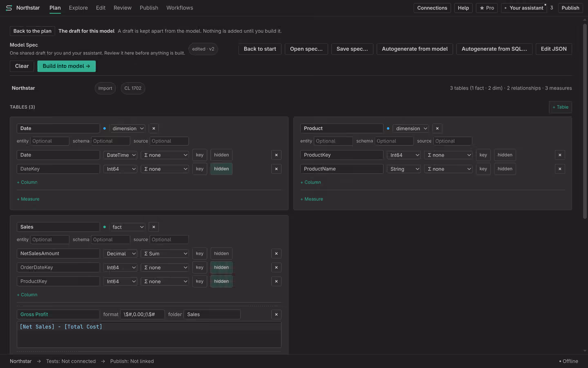Open the DateTime data type dropdown
Viewport: 588px width, 368px height.
[120, 155]
